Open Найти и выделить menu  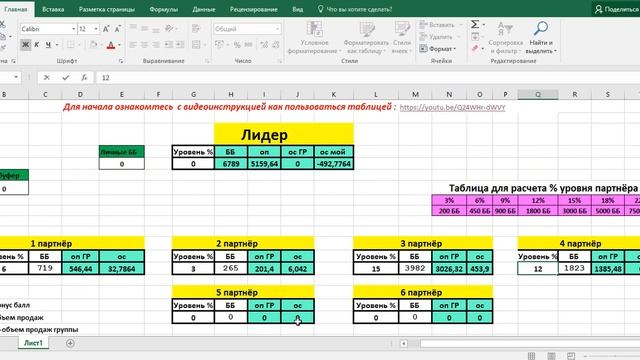point(541,38)
